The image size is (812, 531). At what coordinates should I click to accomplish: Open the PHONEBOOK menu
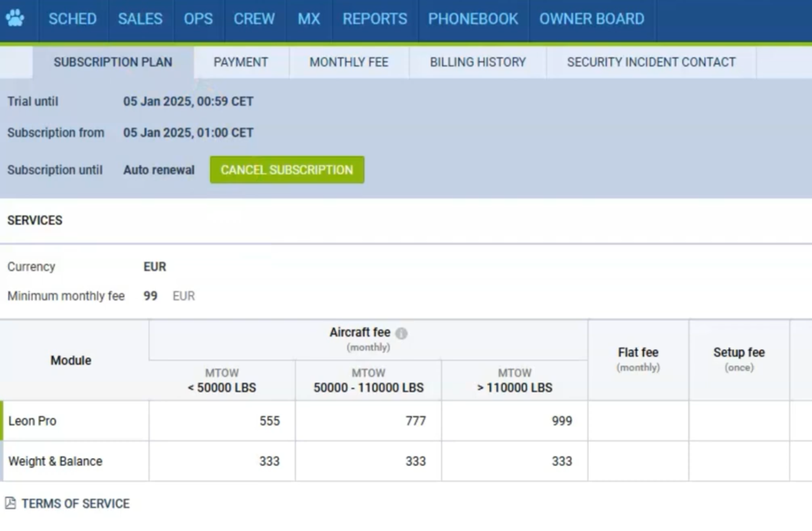click(x=473, y=19)
